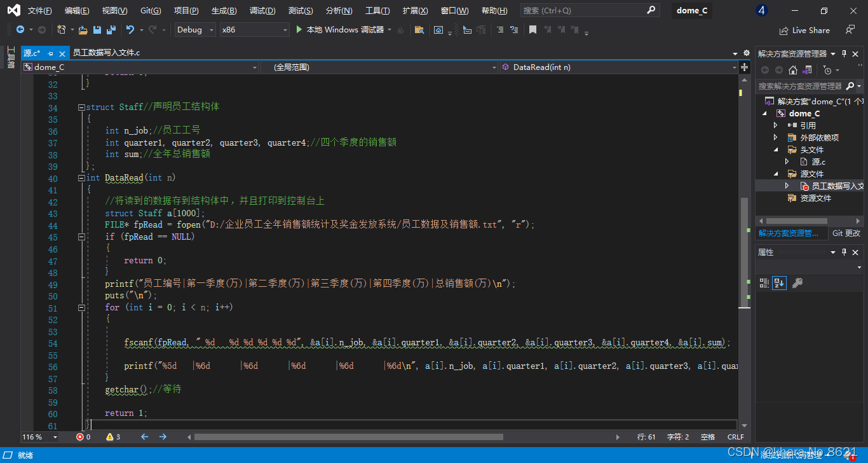
Task: Open the Git(G) menu
Action: (x=151, y=10)
